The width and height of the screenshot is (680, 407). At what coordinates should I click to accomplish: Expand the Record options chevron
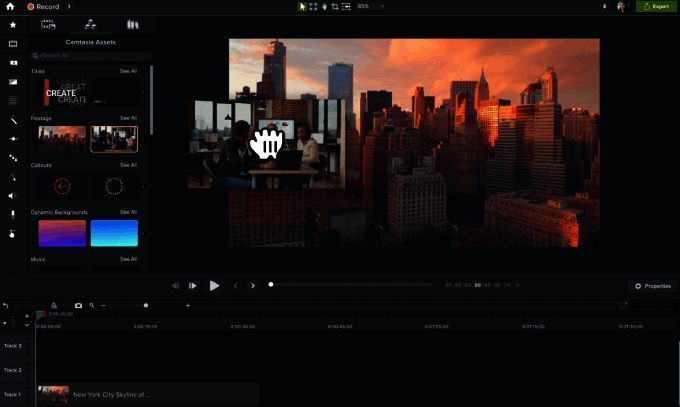71,6
